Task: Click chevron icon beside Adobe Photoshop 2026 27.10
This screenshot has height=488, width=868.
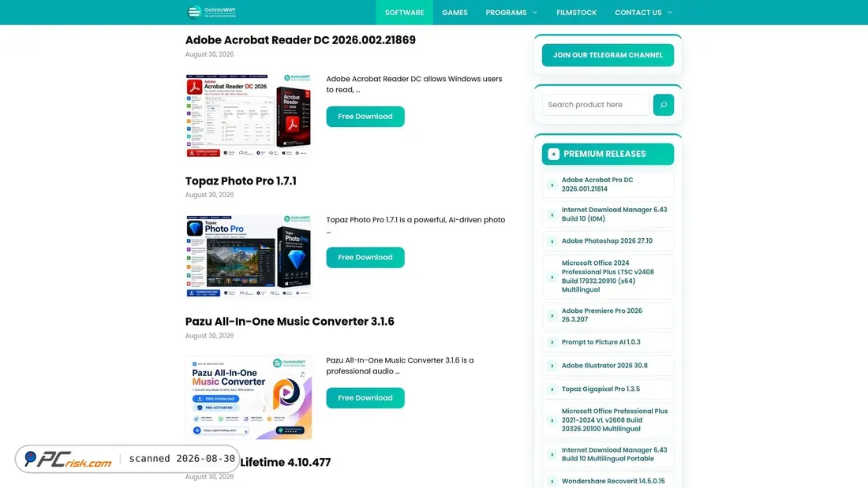Action: [x=552, y=241]
